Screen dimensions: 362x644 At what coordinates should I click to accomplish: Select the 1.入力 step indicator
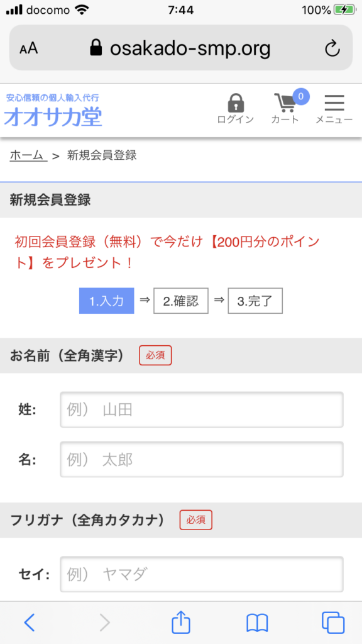(x=107, y=301)
